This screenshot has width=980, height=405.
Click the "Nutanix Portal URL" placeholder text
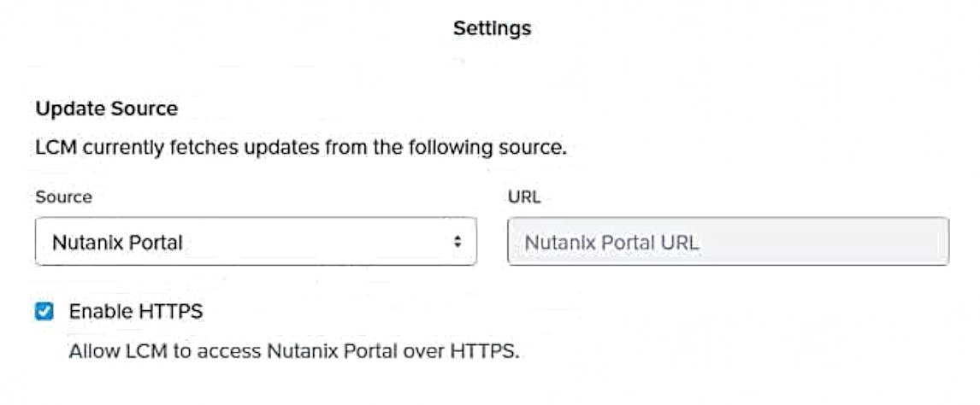(611, 243)
